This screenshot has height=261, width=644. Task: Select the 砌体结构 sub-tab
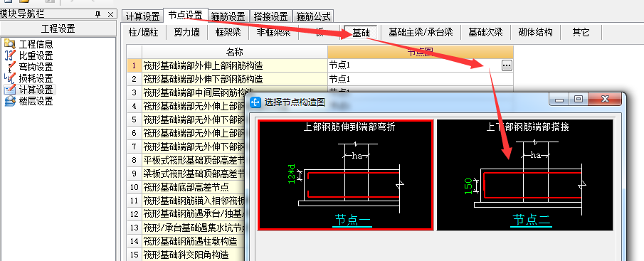pyautogui.click(x=536, y=33)
